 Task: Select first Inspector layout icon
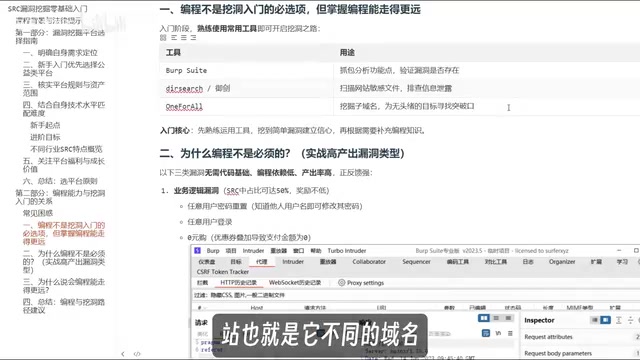click(595, 320)
